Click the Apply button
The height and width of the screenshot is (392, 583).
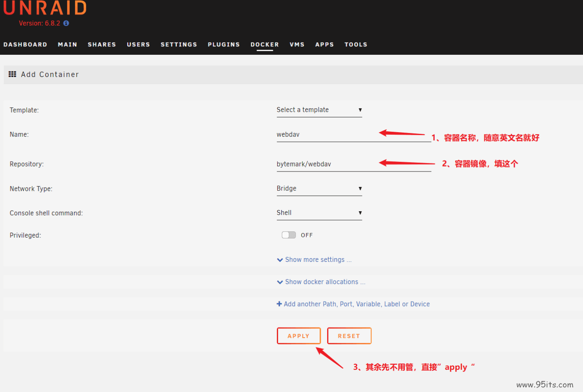click(x=299, y=336)
